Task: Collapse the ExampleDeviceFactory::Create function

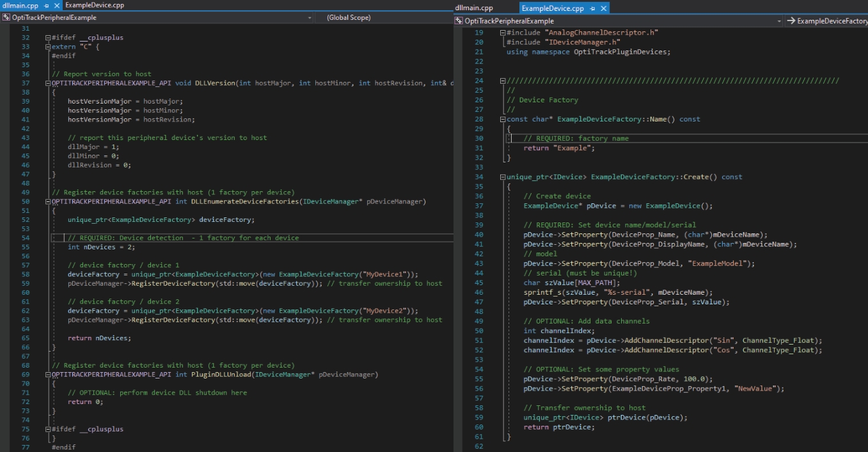Action: click(x=503, y=177)
